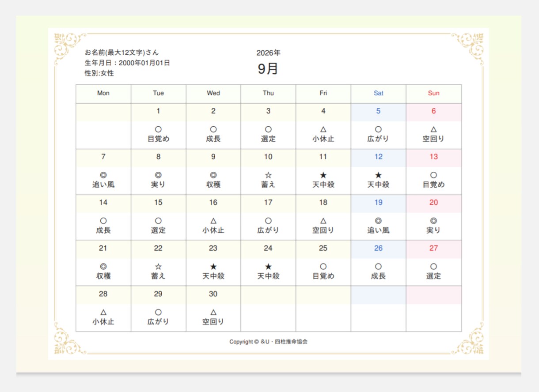539x392 pixels.
Task: Select the red date number 27
Action: 433,248
